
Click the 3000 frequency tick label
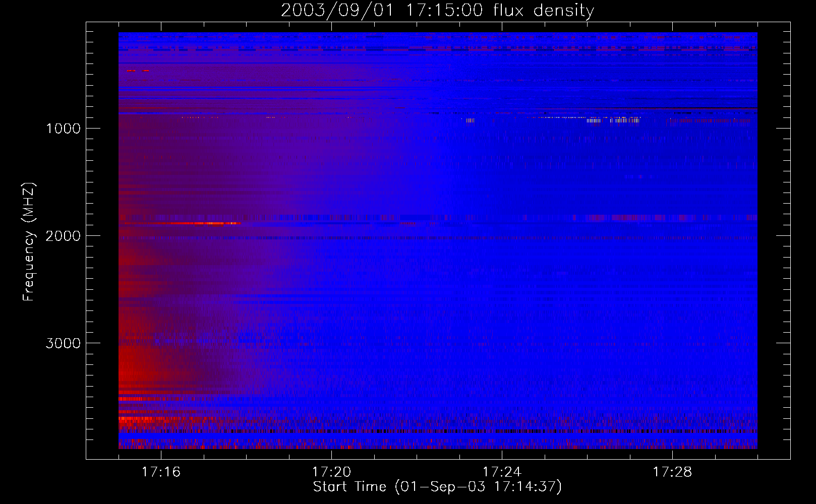pos(63,343)
